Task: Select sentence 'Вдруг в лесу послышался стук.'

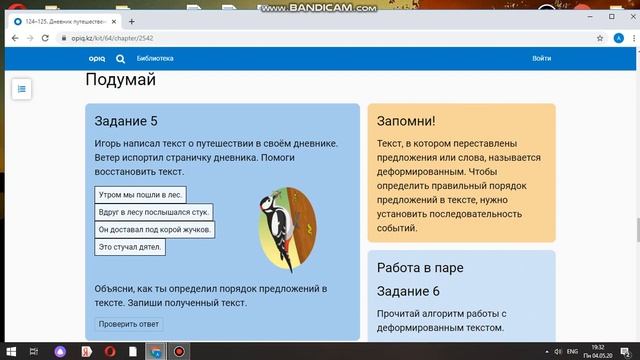Action: (x=154, y=212)
